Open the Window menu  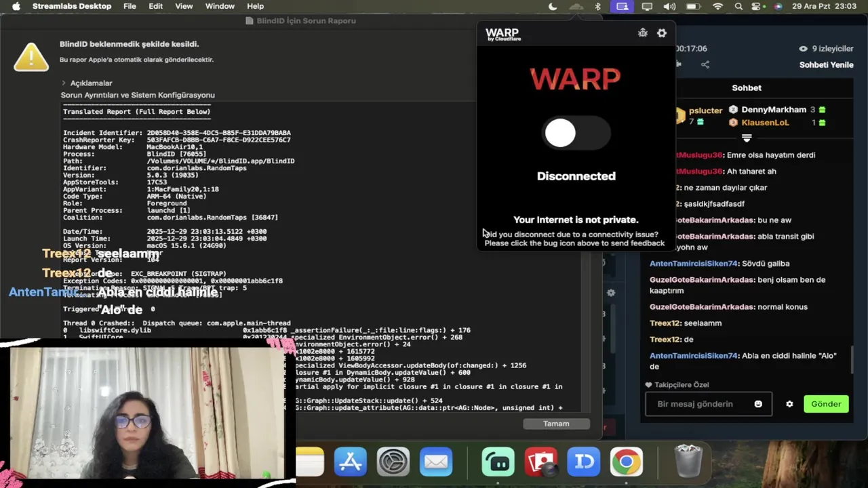coord(220,7)
